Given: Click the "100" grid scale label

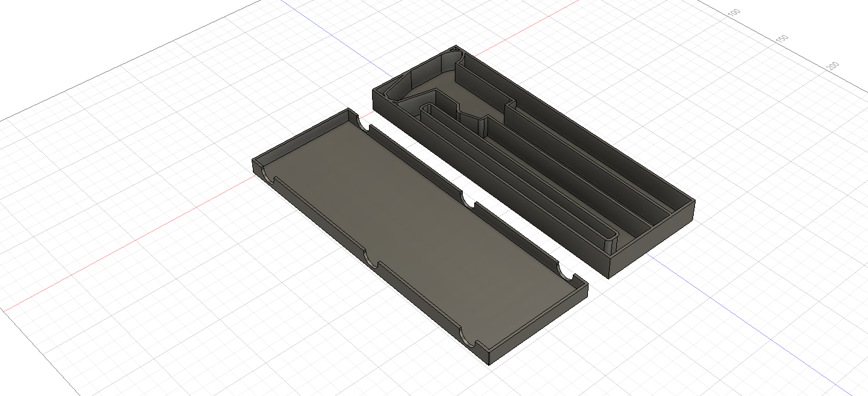Looking at the screenshot, I should [x=734, y=12].
